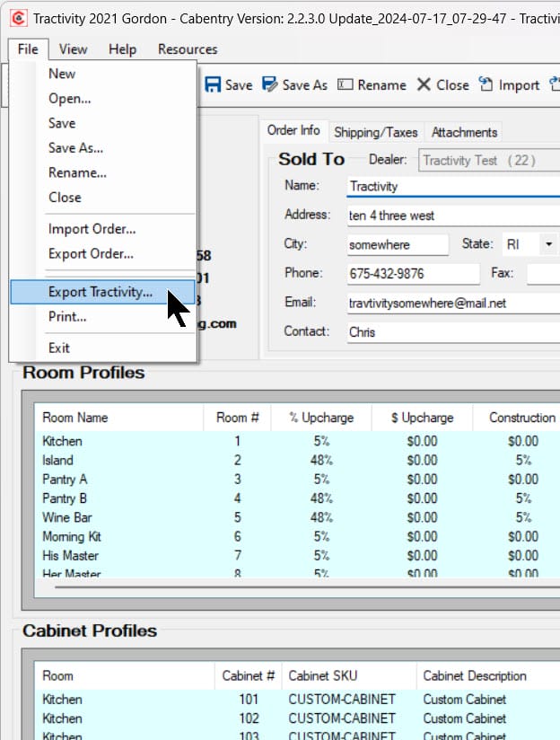Choose Close from the File menu
Viewport: 560px width, 740px height.
pyautogui.click(x=102, y=198)
